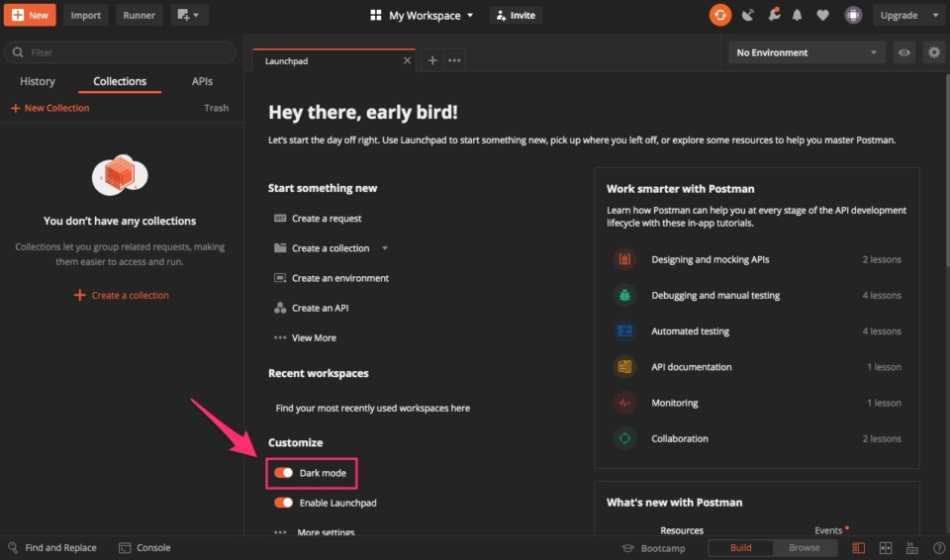Click the sync status icon

click(x=719, y=15)
